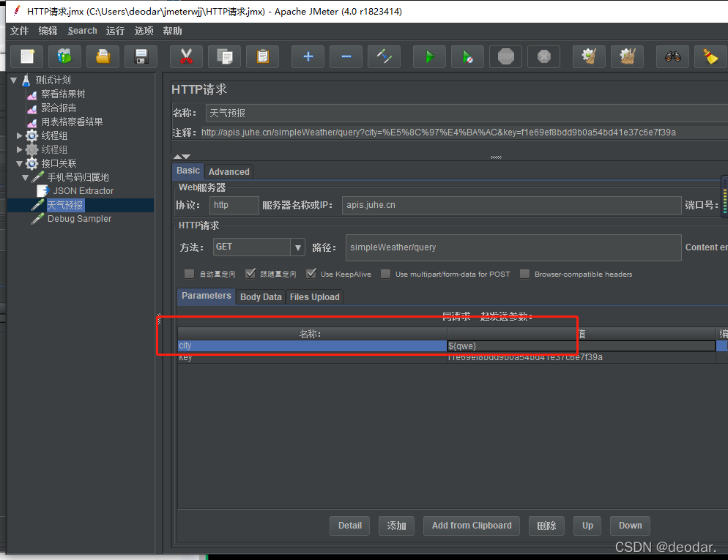Toggle Use KeepAlive checkbox
Screen dimensions: 728x560
point(311,274)
